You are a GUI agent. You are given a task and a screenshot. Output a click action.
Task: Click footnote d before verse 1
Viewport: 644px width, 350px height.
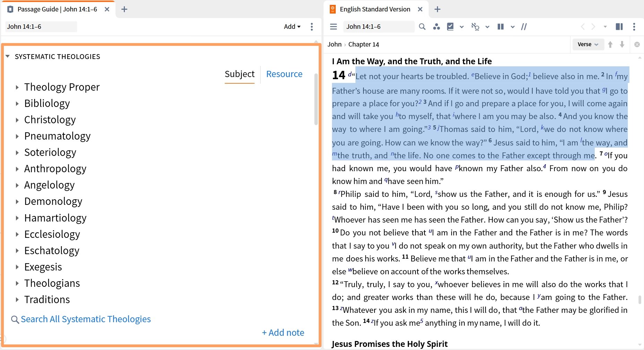(350, 74)
